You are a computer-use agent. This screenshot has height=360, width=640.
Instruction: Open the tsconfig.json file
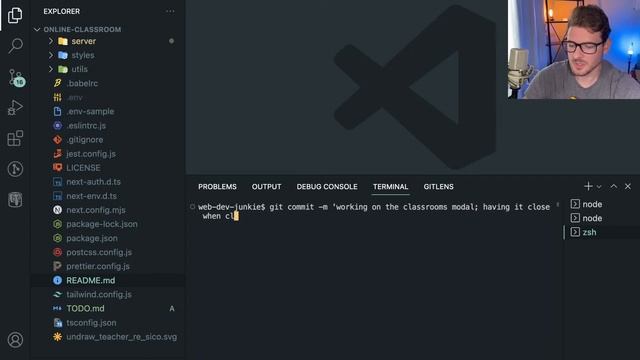[91, 323]
